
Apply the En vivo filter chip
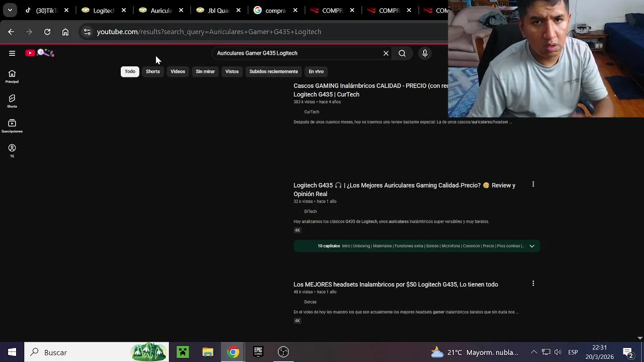click(316, 71)
